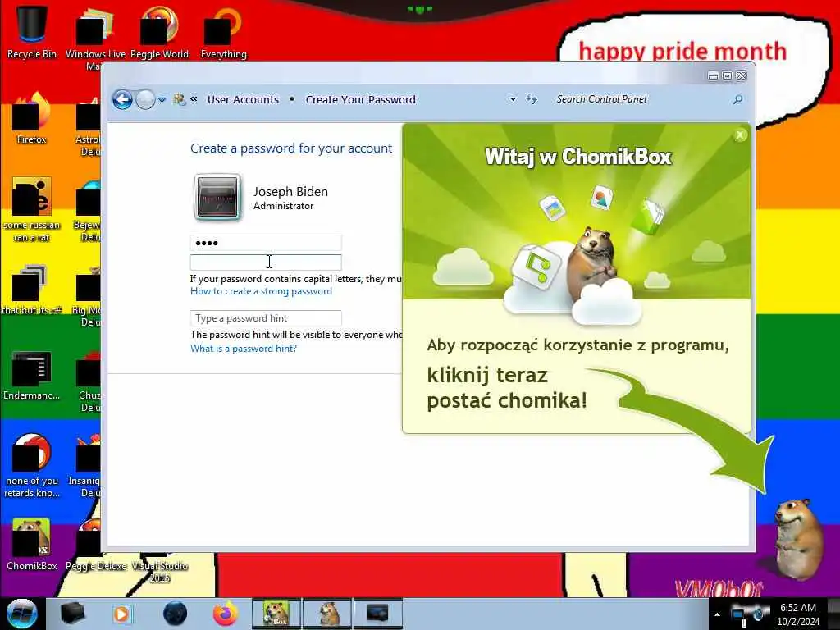Open the Everything desktop shortcut
Image resolution: width=840 pixels, height=630 pixels.
223,33
